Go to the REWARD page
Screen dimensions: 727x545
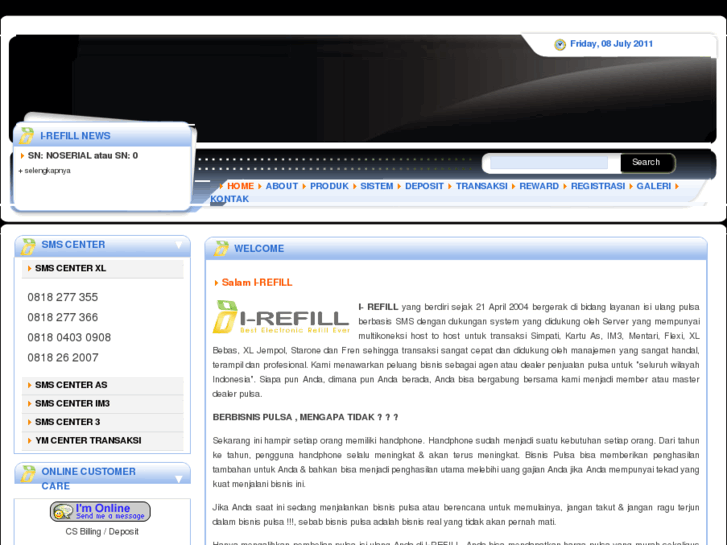[x=539, y=186]
